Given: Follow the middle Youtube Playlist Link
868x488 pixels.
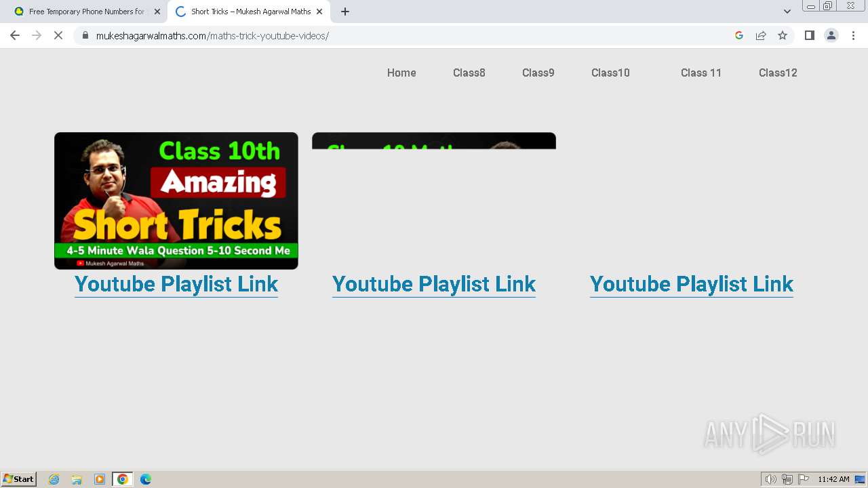Looking at the screenshot, I should (x=434, y=284).
